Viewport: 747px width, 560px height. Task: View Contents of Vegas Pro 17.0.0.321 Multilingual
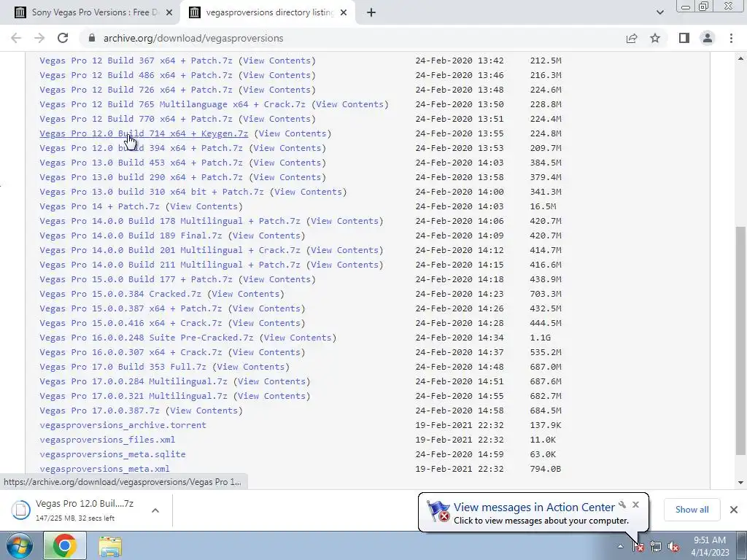271,396
